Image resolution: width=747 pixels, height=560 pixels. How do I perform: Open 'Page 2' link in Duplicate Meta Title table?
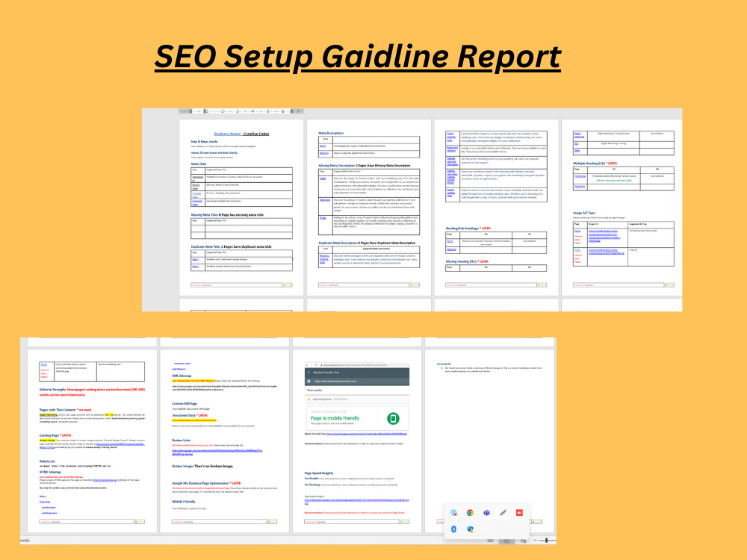195,267
